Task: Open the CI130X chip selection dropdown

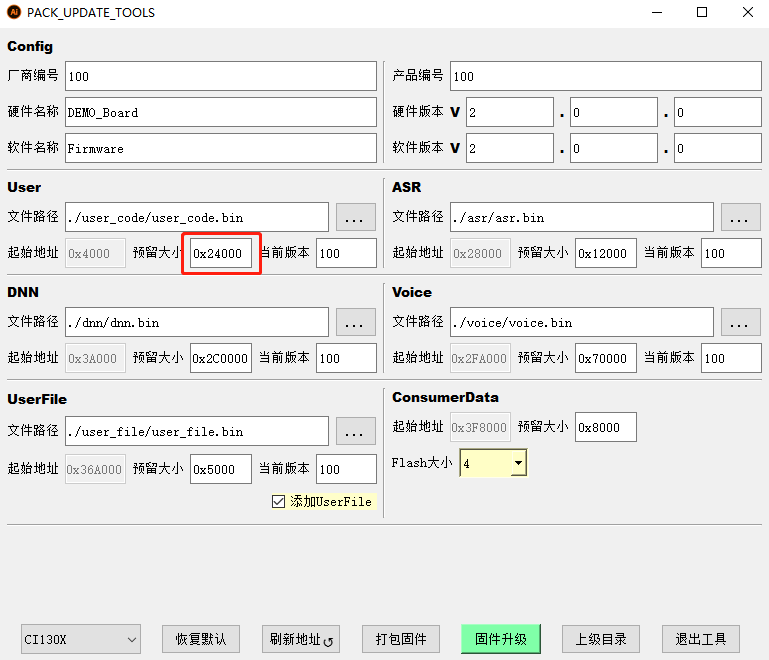Action: pos(81,639)
